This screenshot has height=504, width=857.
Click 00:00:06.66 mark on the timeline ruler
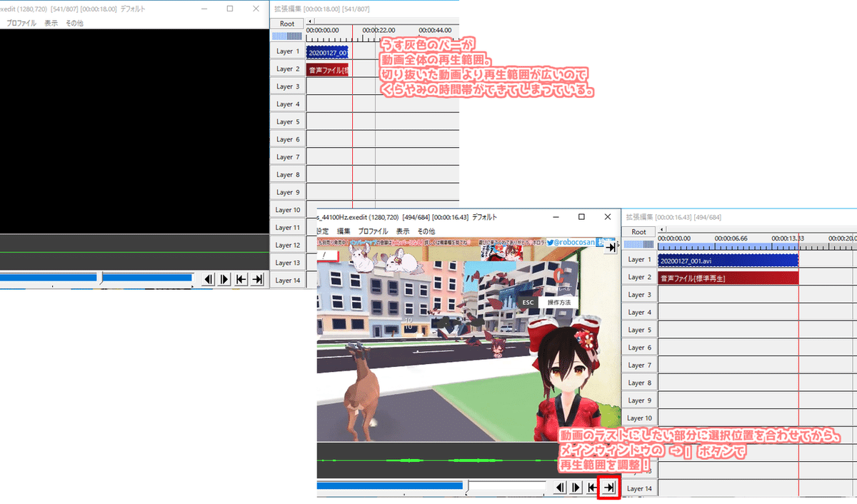point(731,238)
